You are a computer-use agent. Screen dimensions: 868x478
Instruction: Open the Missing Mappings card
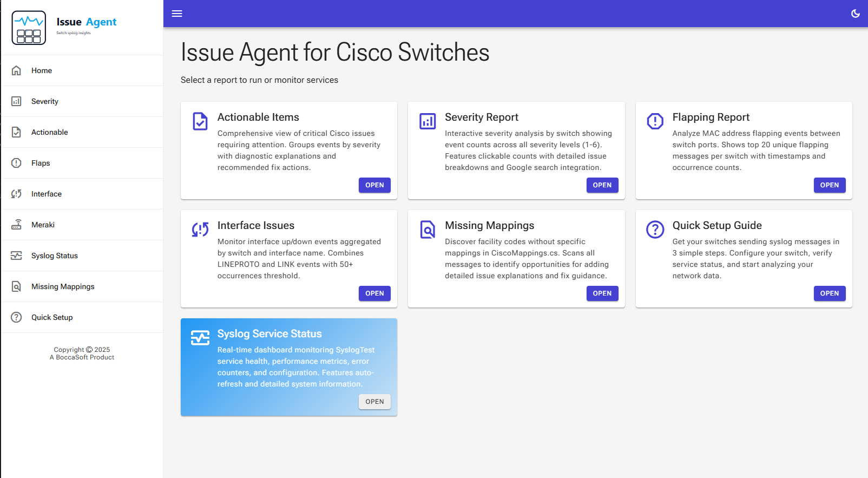point(602,293)
